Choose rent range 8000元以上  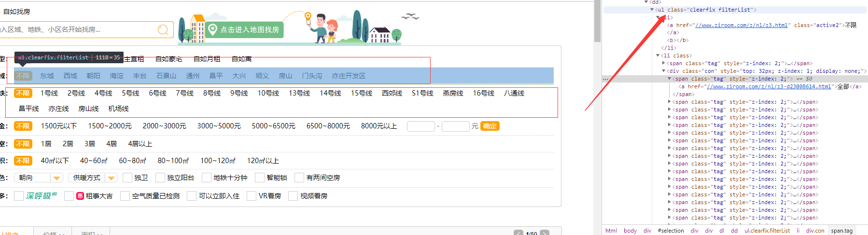pyautogui.click(x=379, y=126)
